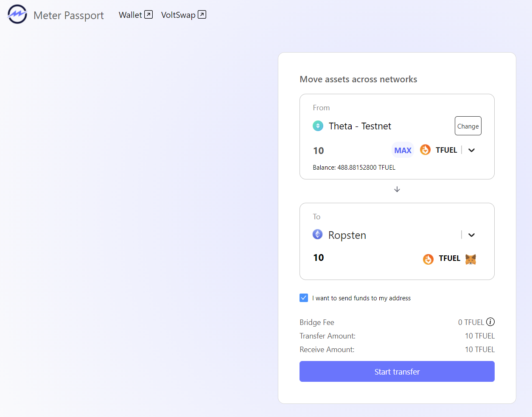Click the Meter Passport logo icon
The width and height of the screenshot is (532, 417).
pyautogui.click(x=17, y=14)
